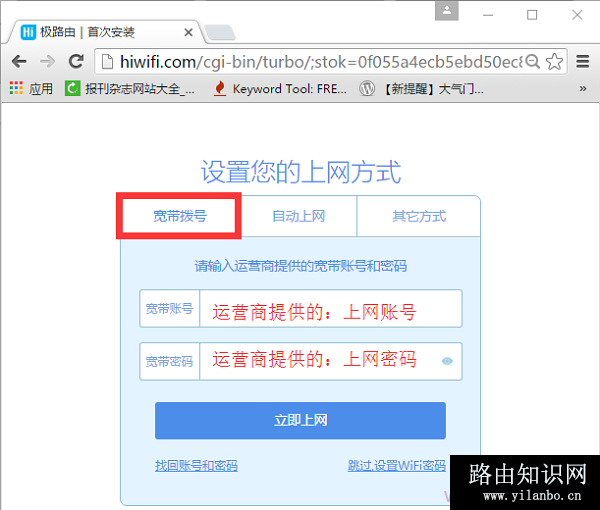The height and width of the screenshot is (510, 600).
Task: Click the 设置您的上网方式 heading
Action: (301, 172)
